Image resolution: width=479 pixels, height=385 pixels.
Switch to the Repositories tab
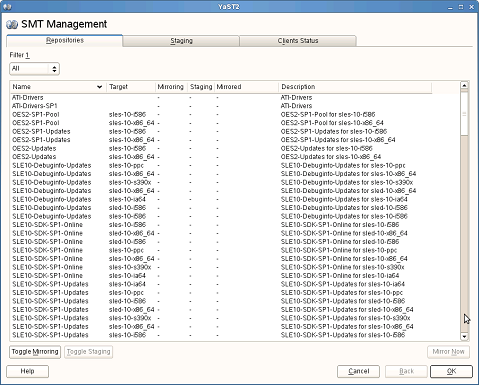[x=65, y=40]
